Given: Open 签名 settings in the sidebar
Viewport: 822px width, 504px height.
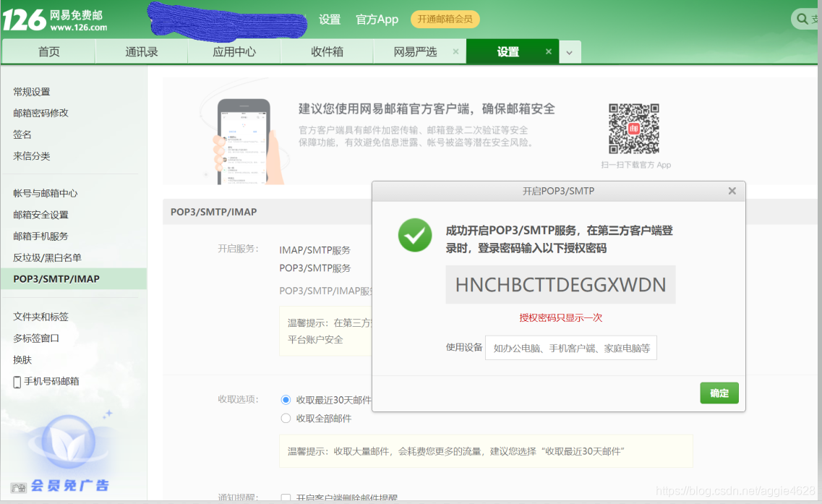Looking at the screenshot, I should [22, 134].
